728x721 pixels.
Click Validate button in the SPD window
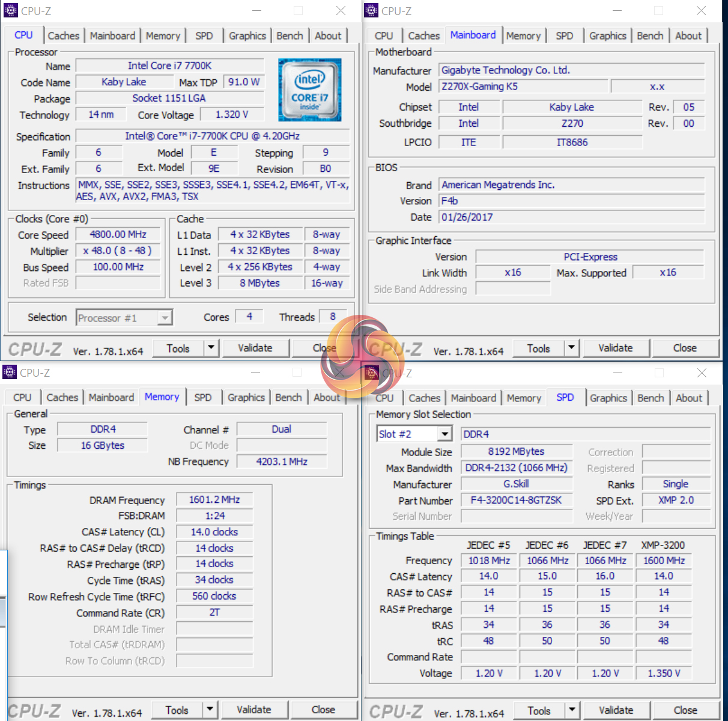coord(616,710)
